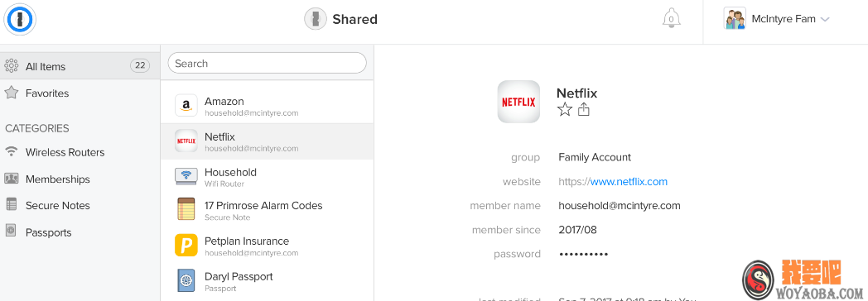Select the Amazon item icon

click(x=186, y=106)
